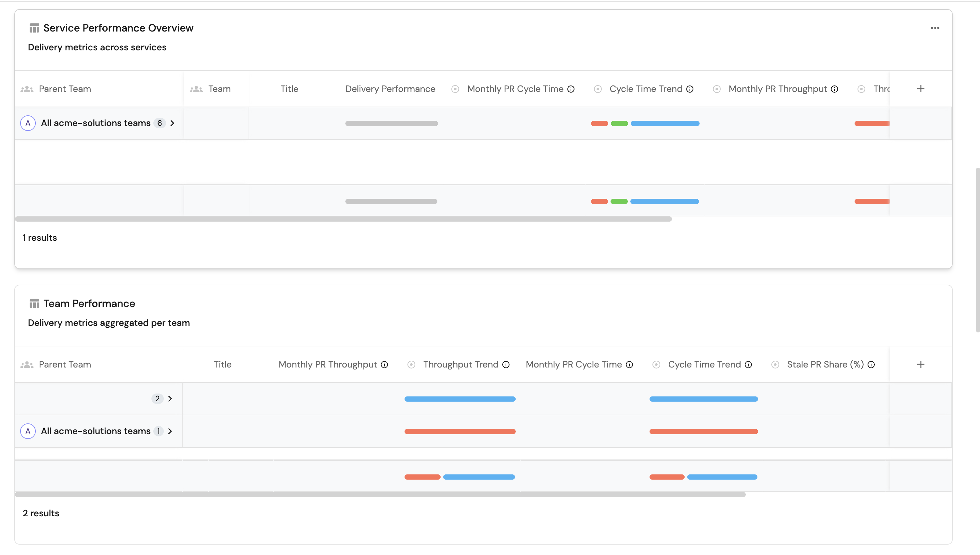980x555 pixels.
Task: Add column with plus in Team Performance table
Action: tap(921, 364)
